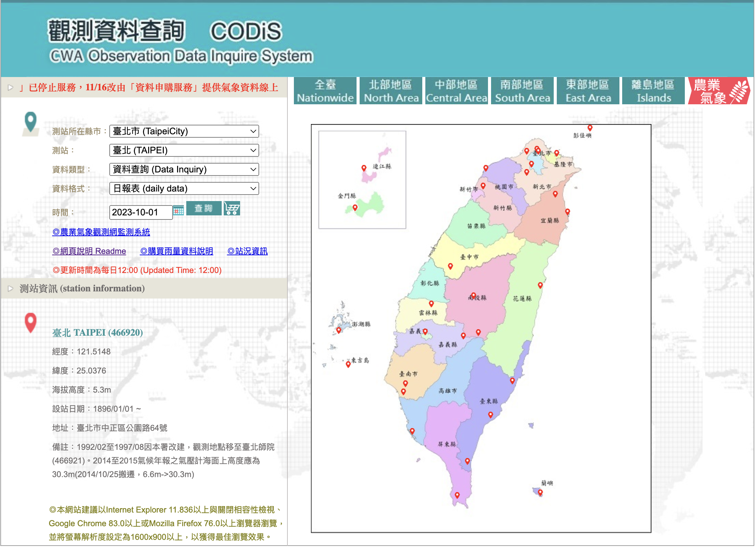Viewport: 756px width, 548px height.
Task: Click the 地址 address line text
Action: click(110, 428)
